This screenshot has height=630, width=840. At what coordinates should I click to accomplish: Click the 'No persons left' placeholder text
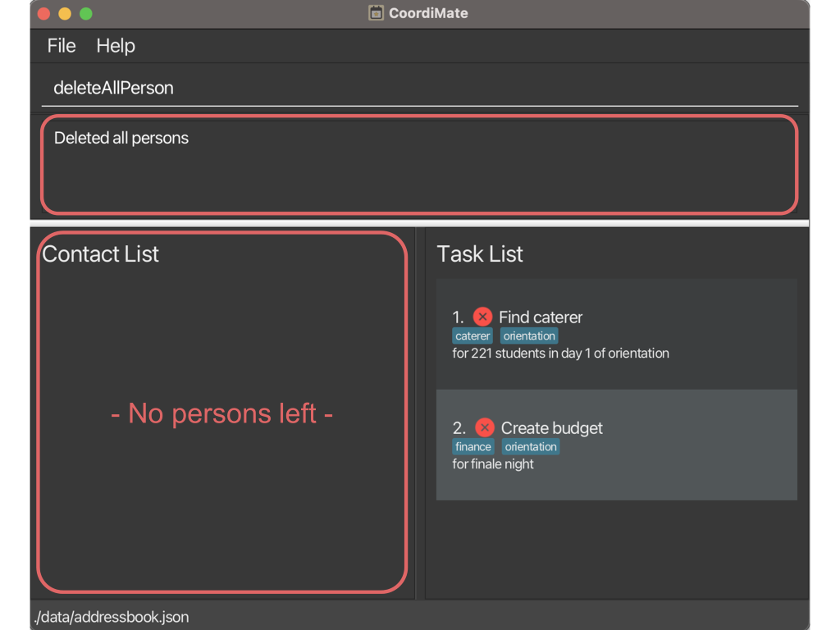[221, 413]
